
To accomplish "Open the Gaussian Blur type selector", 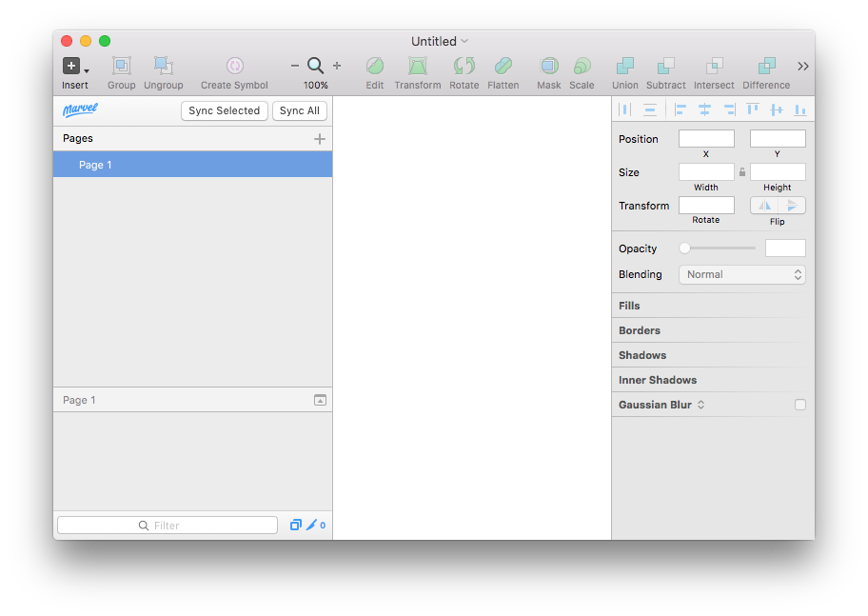I will pos(700,405).
